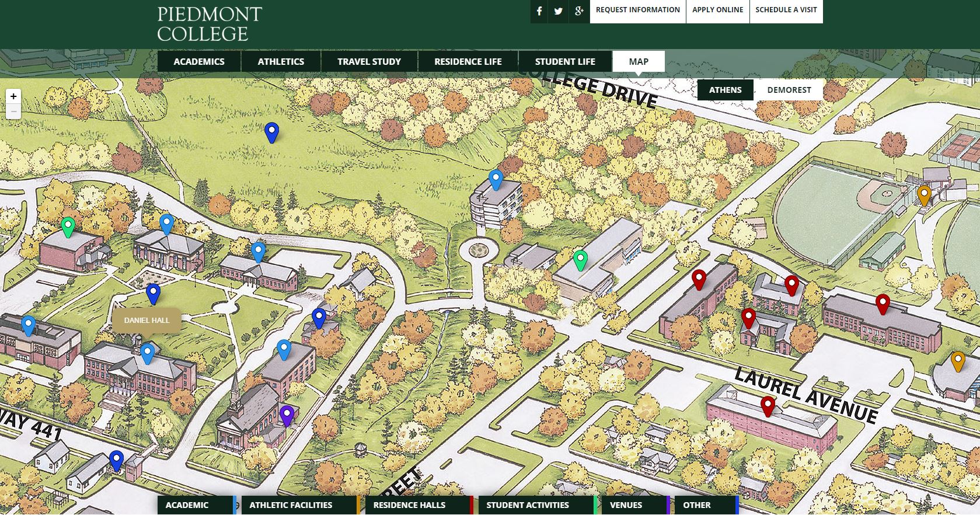Image resolution: width=980 pixels, height=515 pixels.
Task: Select the red pin on the long hall next to the green-pin building
Action: pyautogui.click(x=699, y=280)
